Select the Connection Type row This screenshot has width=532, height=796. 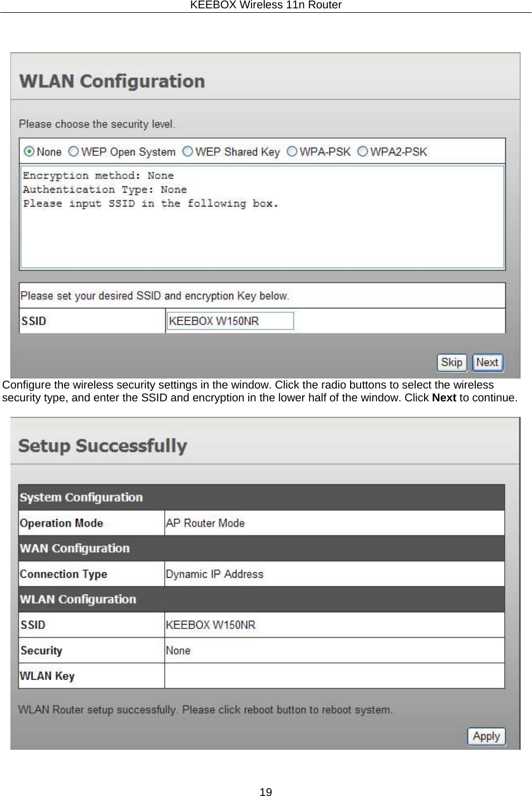coord(63,573)
